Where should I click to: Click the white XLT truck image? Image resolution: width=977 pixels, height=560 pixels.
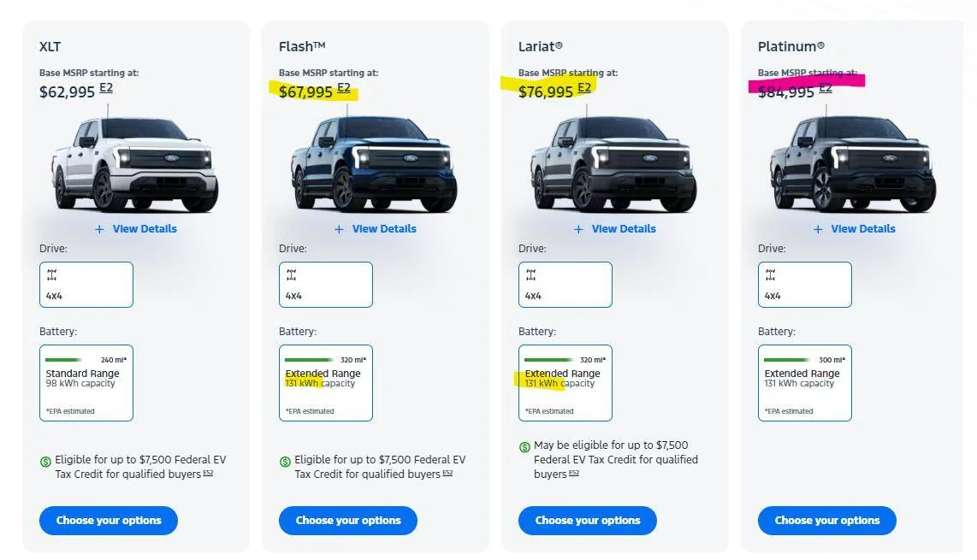coord(134,164)
